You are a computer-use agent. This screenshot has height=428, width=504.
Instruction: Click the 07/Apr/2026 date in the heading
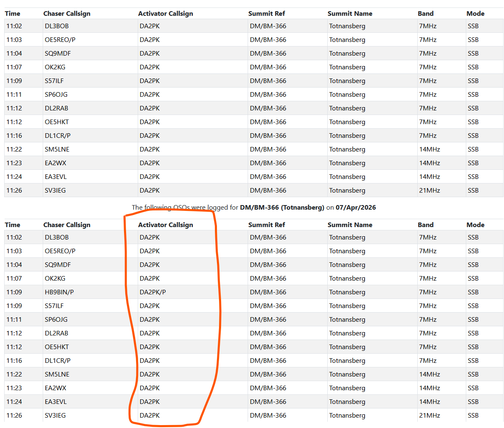pos(355,207)
